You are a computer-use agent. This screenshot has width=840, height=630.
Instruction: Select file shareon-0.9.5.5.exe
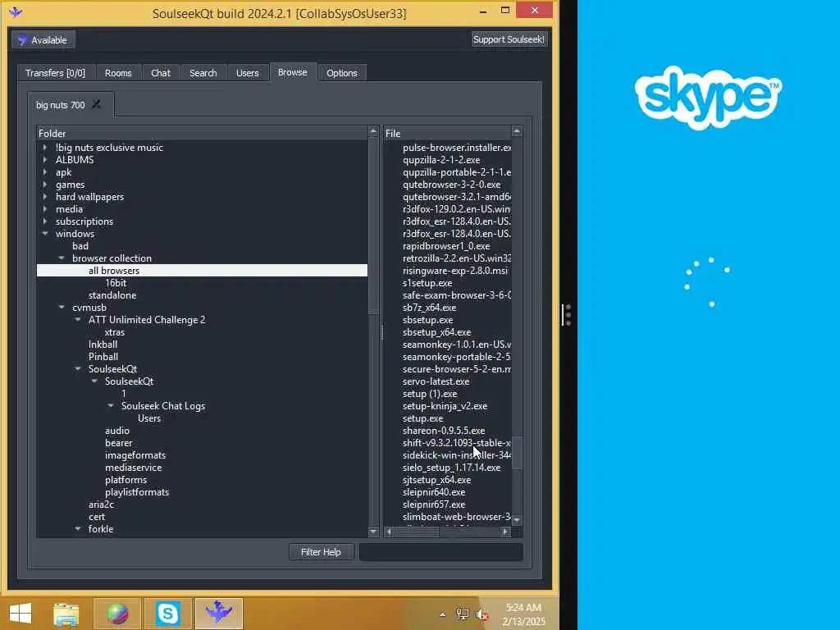(x=444, y=431)
